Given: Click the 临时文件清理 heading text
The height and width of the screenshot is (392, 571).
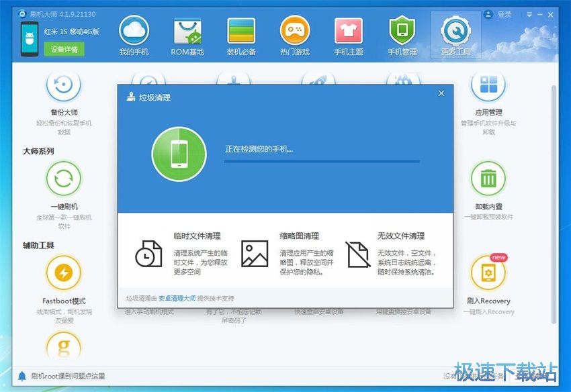Looking at the screenshot, I should tap(197, 236).
